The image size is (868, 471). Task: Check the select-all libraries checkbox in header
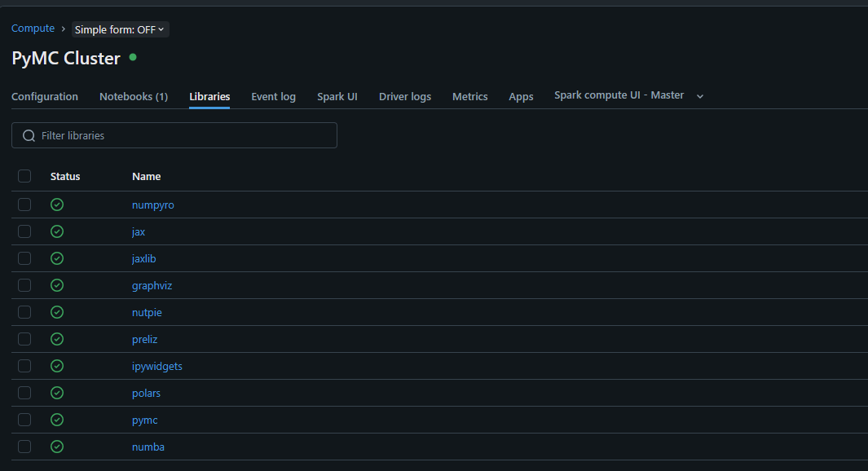pos(24,176)
